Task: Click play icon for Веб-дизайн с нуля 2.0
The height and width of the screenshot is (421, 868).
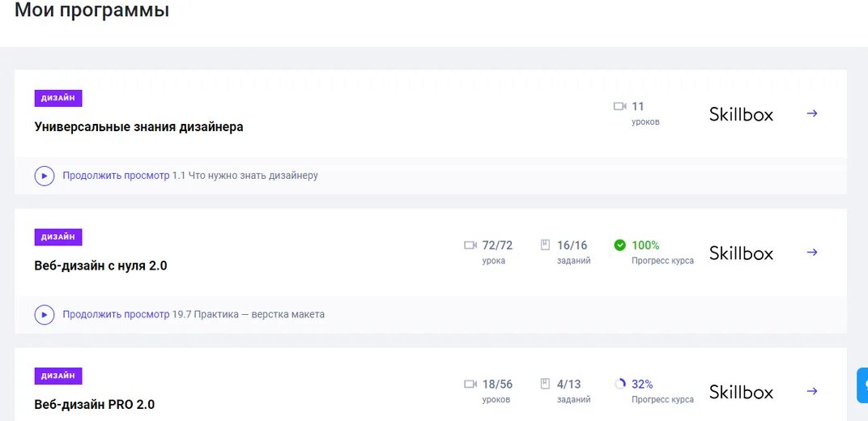Action: [x=45, y=314]
